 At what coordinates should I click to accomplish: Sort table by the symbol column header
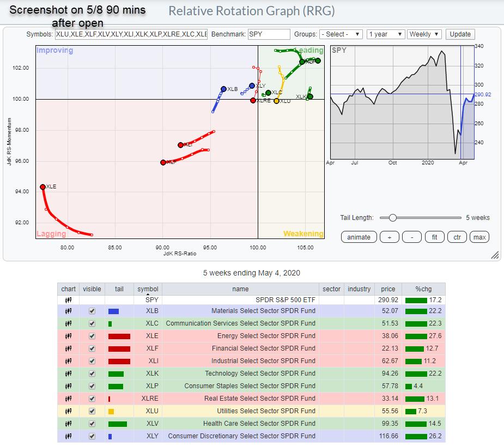pos(148,289)
